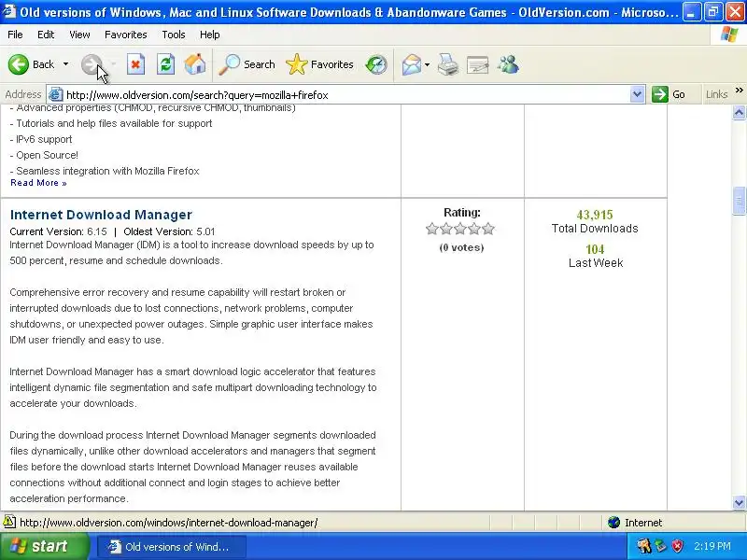Click the Windows flag logo throbber
747x560 pixels.
pos(728,35)
